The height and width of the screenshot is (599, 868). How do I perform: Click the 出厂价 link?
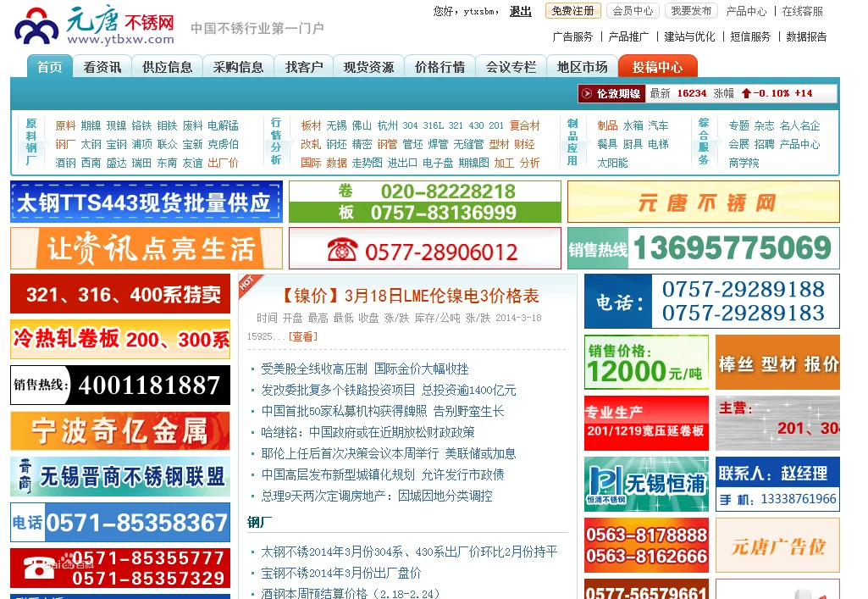[223, 163]
